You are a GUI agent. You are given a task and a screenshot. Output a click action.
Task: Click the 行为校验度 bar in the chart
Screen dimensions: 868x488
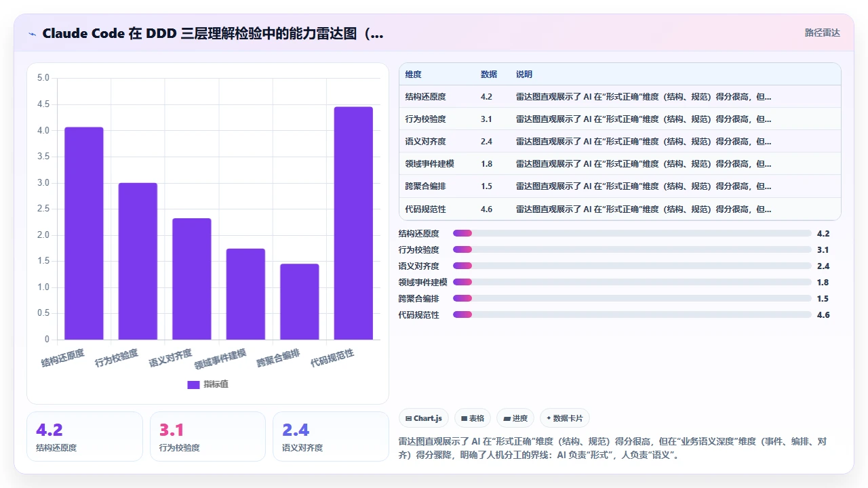pyautogui.click(x=138, y=261)
